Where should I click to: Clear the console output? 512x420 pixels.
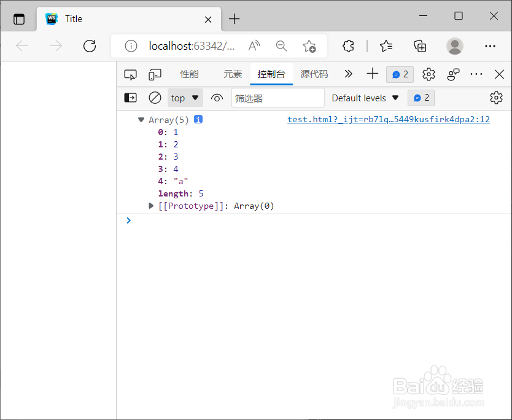pos(155,98)
